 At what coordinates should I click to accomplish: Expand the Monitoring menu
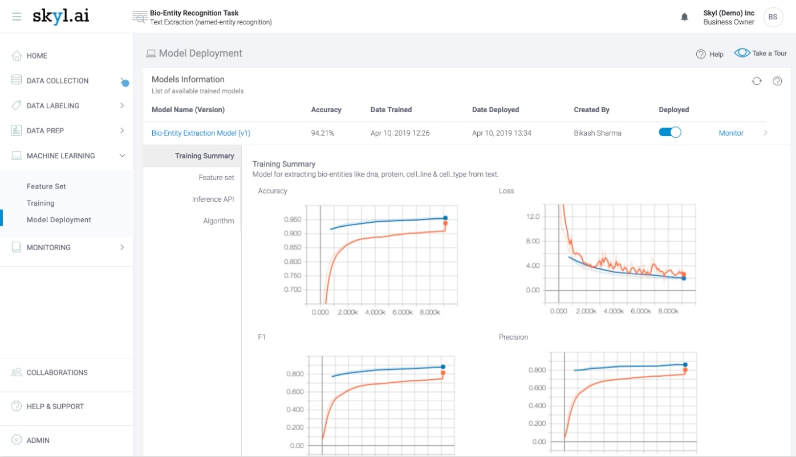point(122,247)
